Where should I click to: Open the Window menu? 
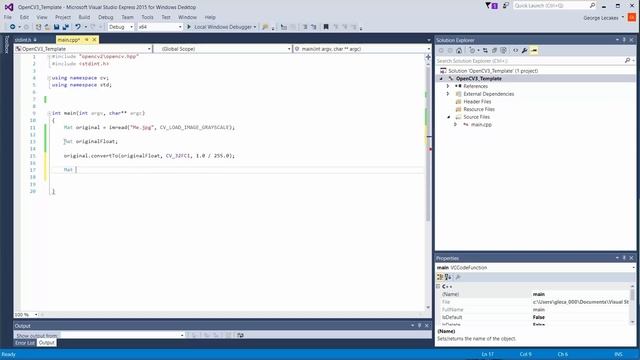[187, 17]
